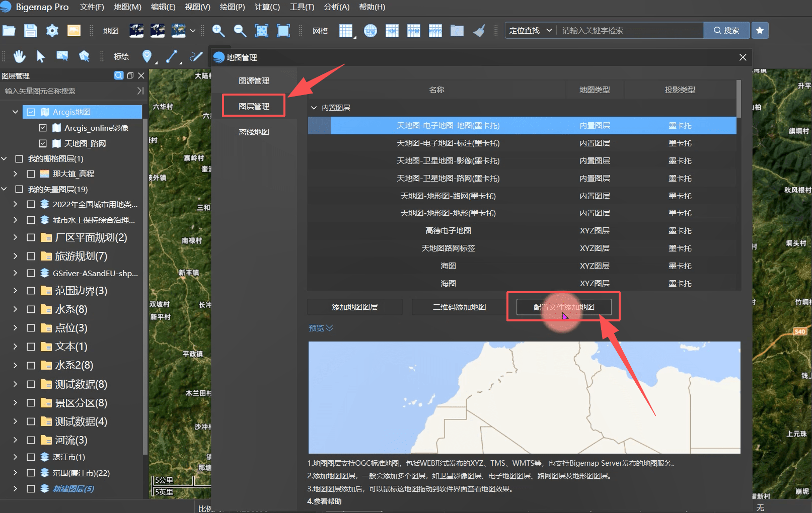812x513 pixels.
Task: Select the plain grid tool icon
Action: coord(346,31)
